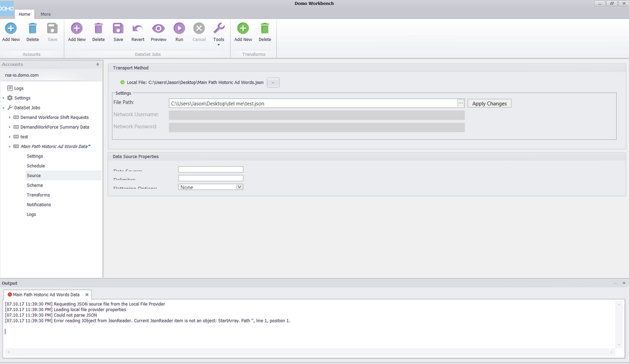Click the Local File transport method text

click(195, 82)
